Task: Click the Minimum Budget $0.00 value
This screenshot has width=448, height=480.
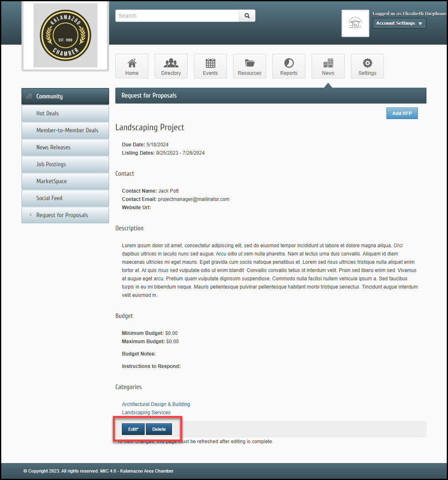Action: (172, 333)
